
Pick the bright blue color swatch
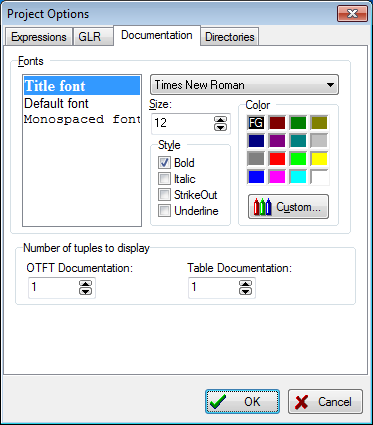[x=256, y=177]
